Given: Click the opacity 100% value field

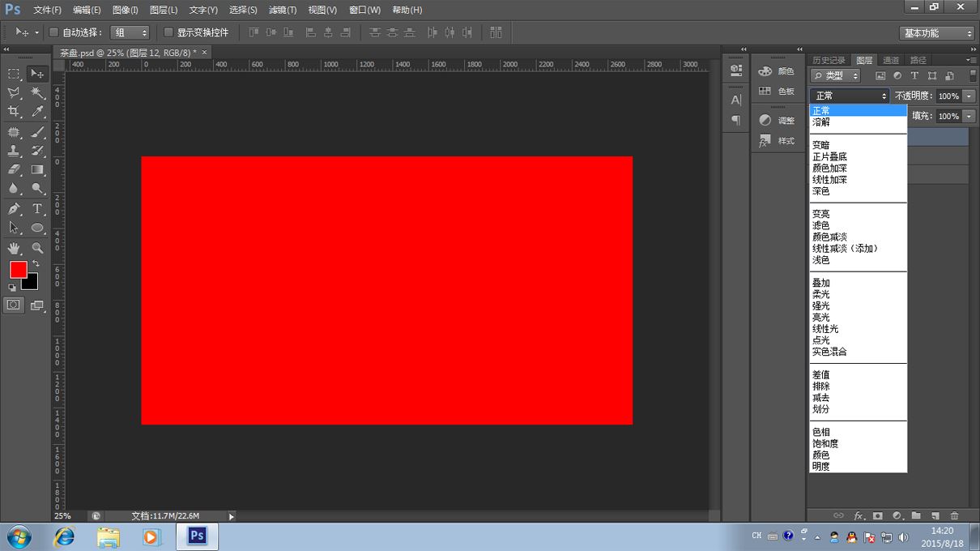Looking at the screenshot, I should [x=948, y=96].
